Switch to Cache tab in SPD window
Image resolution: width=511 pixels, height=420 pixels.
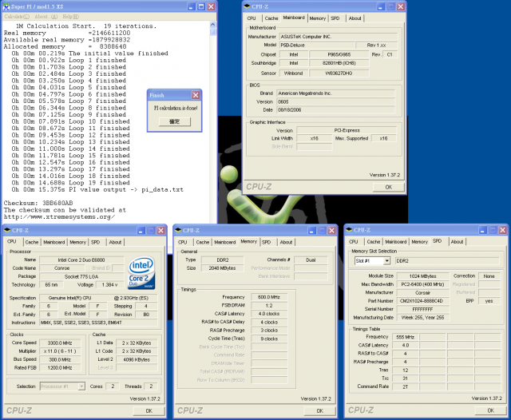(374, 242)
